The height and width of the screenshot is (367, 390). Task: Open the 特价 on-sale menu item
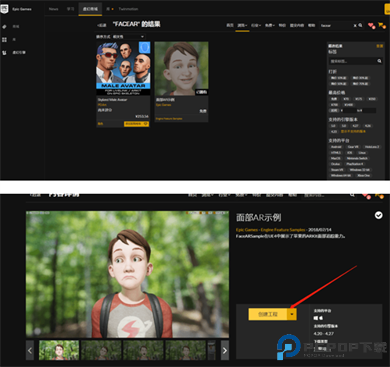[282, 25]
